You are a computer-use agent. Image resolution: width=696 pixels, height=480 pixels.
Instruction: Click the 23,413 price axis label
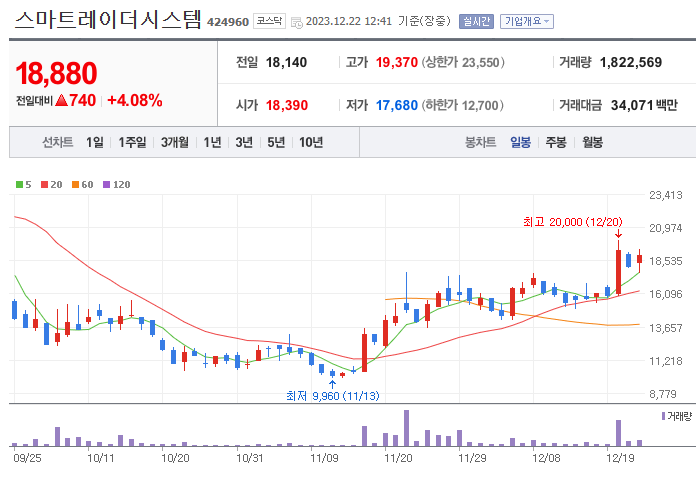click(x=666, y=195)
